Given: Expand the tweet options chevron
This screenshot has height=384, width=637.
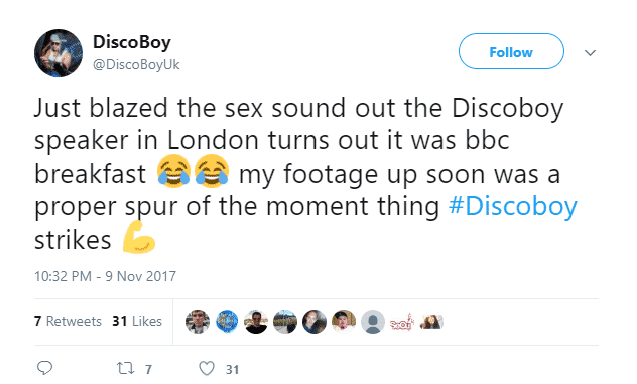Looking at the screenshot, I should [590, 52].
